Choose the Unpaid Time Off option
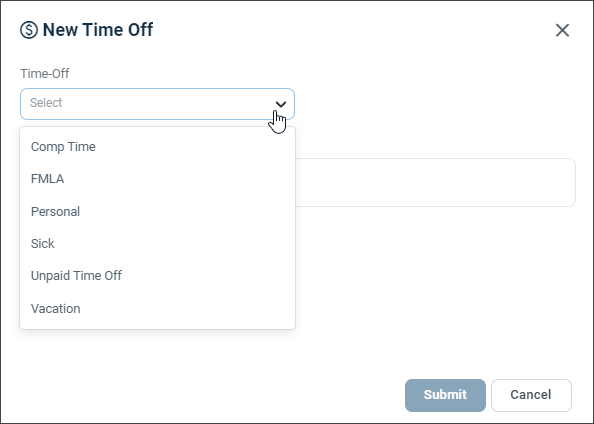594x424 pixels. (157, 276)
